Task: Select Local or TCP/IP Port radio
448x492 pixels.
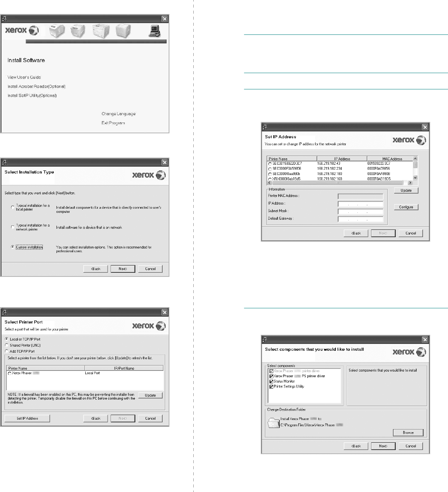Action: tap(7, 339)
